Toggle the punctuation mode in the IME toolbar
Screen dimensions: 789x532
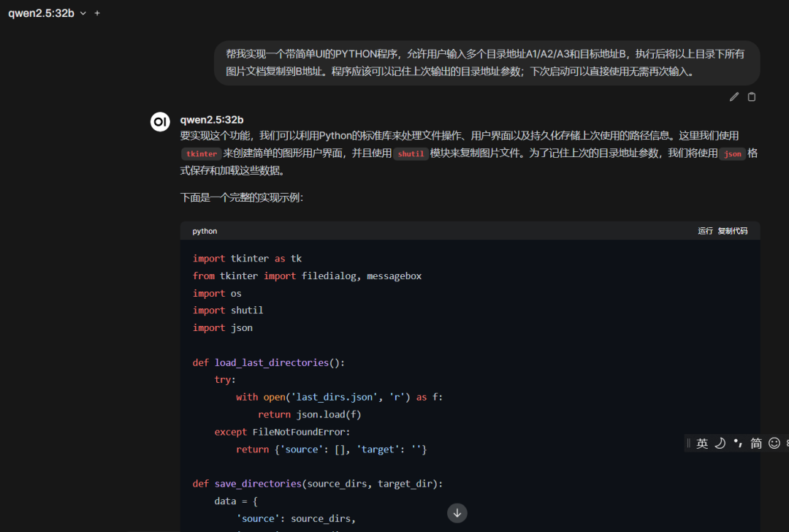tap(738, 443)
